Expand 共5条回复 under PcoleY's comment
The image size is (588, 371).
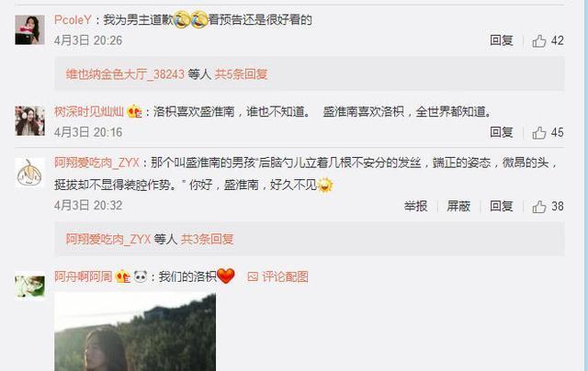[241, 74]
